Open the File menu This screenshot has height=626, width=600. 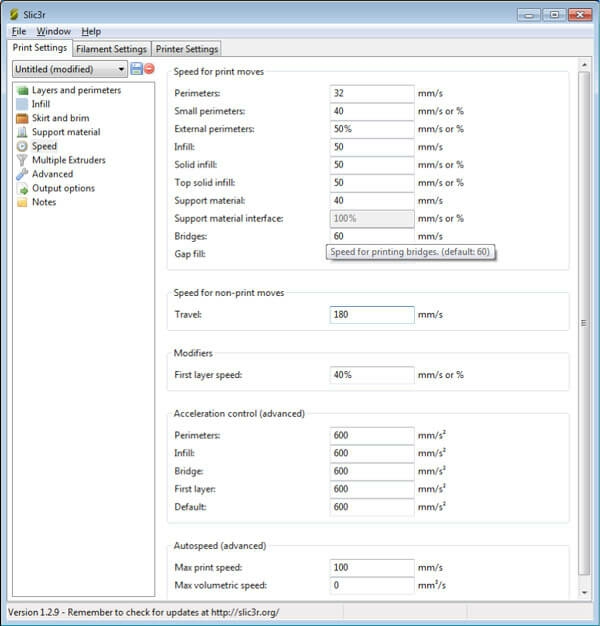coord(19,31)
